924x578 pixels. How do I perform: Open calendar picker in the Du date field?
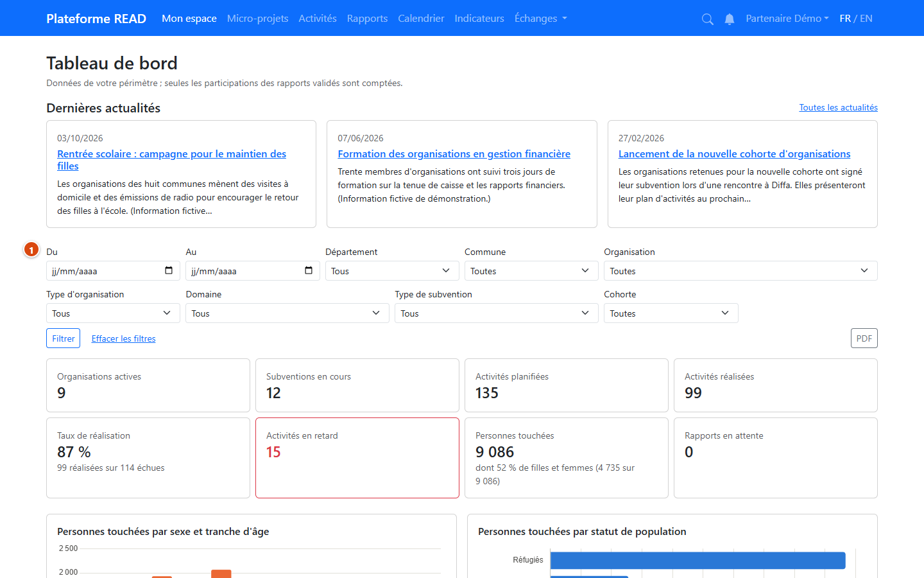point(169,270)
